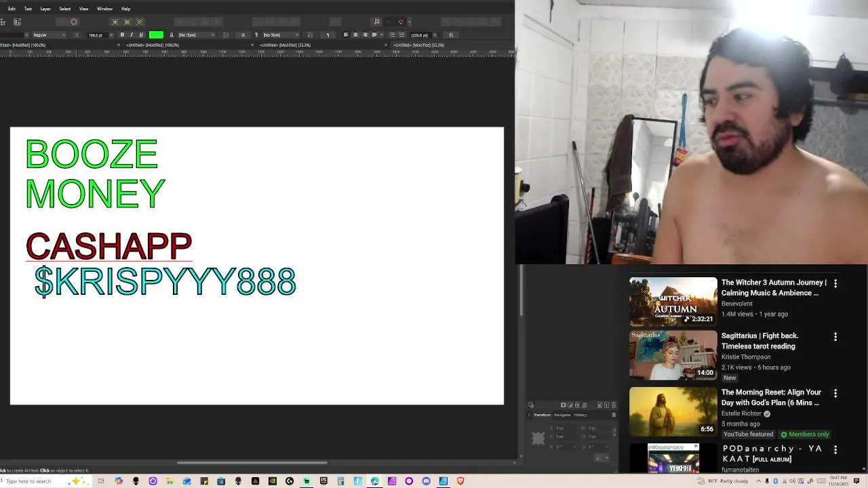Click the layer effects FX icon

(x=577, y=405)
